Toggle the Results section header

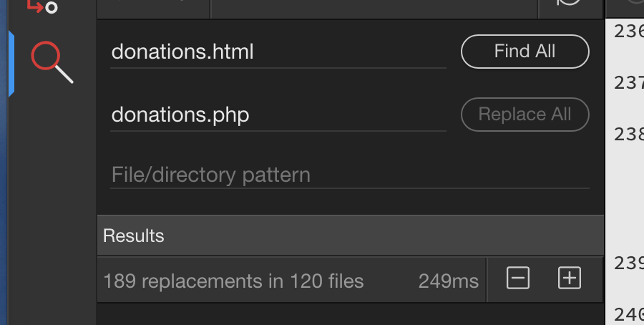[x=351, y=236]
